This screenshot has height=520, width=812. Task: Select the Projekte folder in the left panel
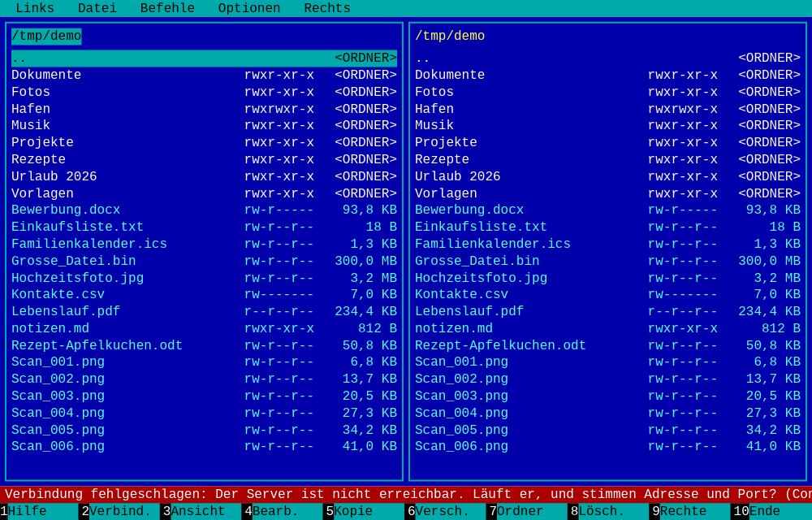(x=204, y=142)
